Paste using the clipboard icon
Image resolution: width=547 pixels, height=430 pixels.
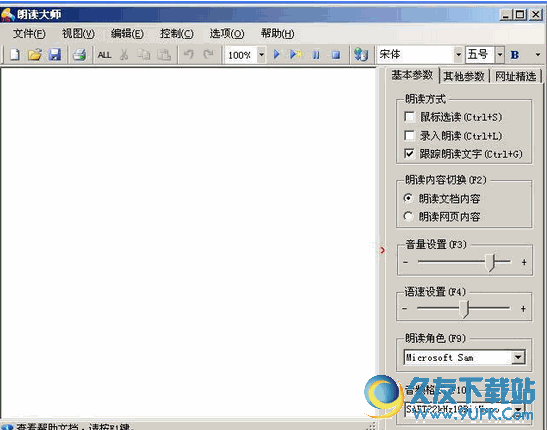point(164,55)
